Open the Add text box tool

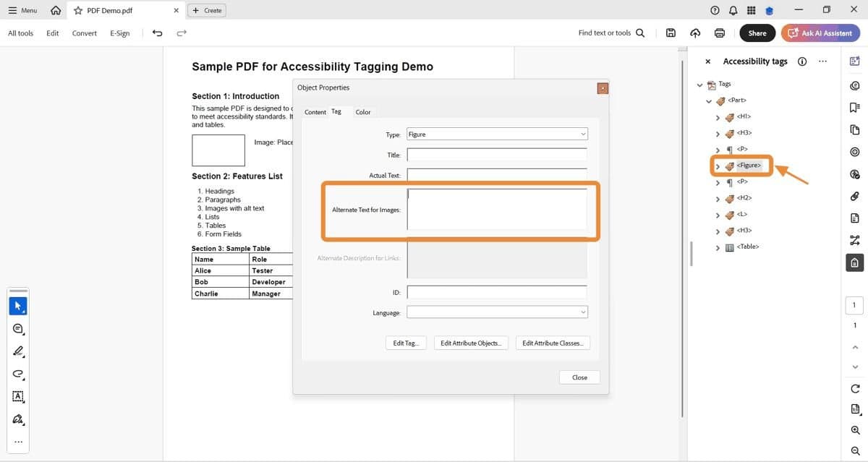click(18, 397)
